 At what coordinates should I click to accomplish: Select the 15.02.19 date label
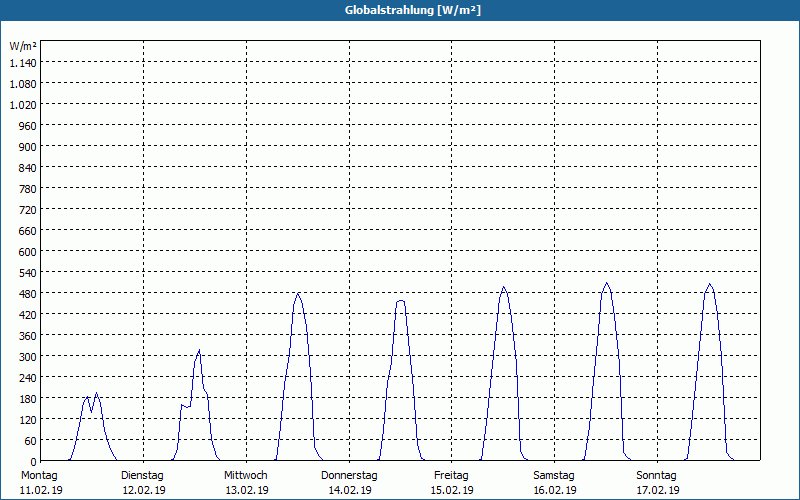tap(452, 490)
